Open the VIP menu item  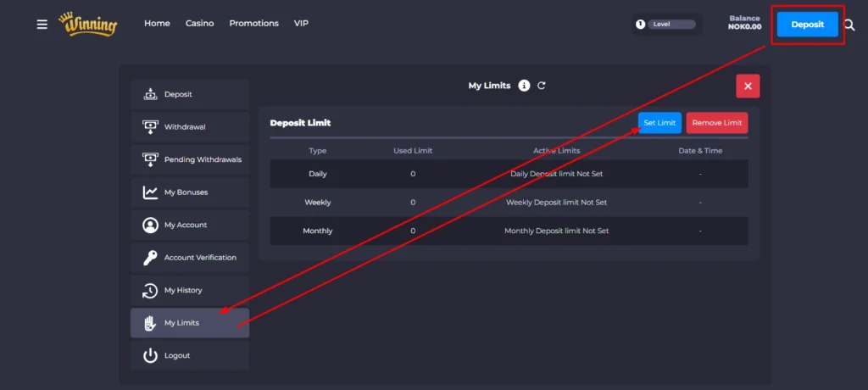coord(301,24)
